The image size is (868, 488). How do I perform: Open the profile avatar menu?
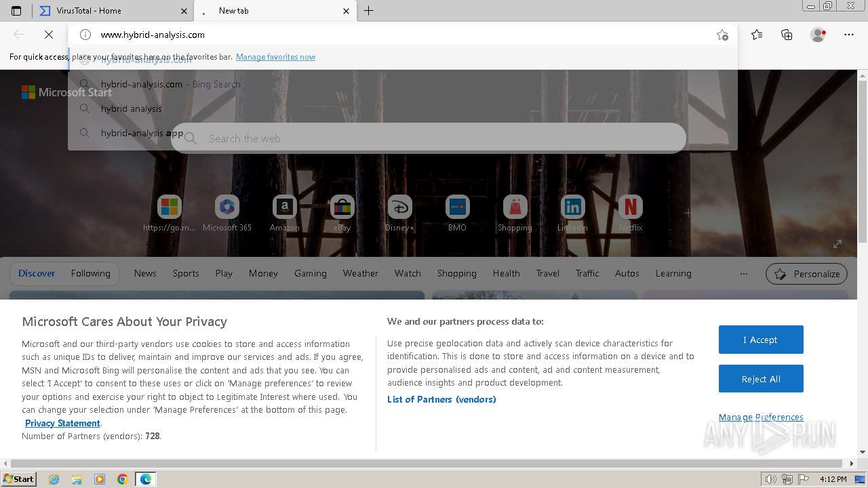point(818,35)
